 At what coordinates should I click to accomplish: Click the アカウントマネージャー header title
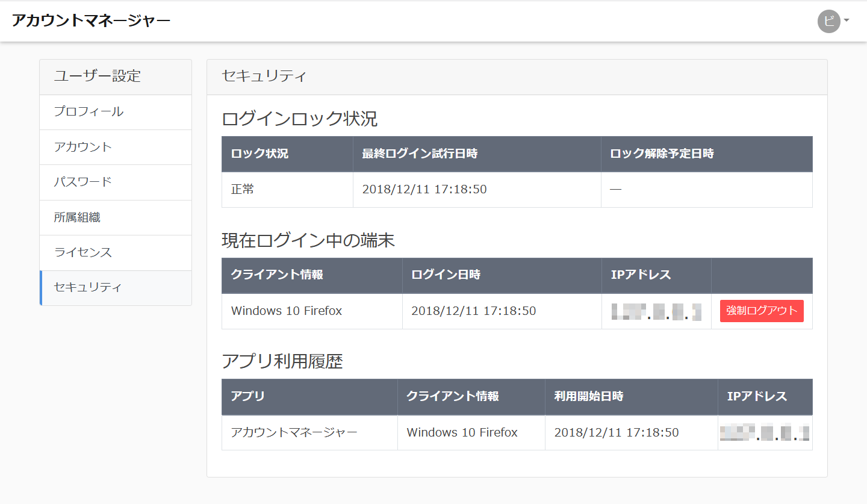91,20
